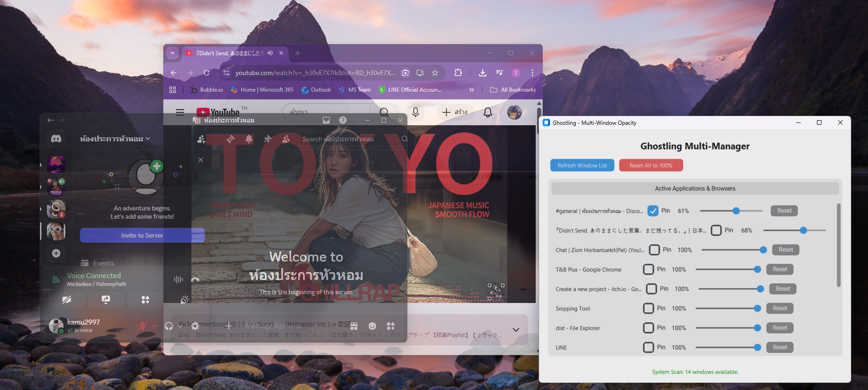Image resolution: width=868 pixels, height=390 pixels.
Task: Open Chrome tab search dropdown arrow
Action: (x=173, y=53)
